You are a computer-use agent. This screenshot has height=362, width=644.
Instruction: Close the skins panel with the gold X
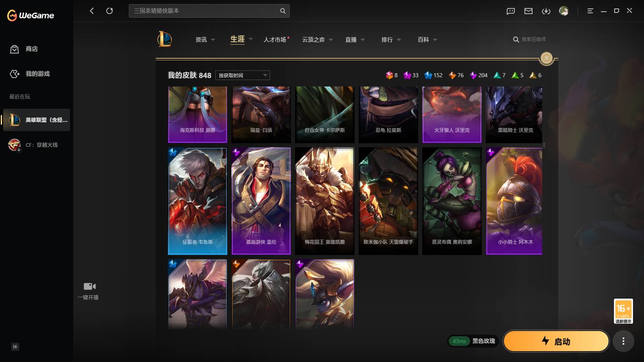point(546,58)
